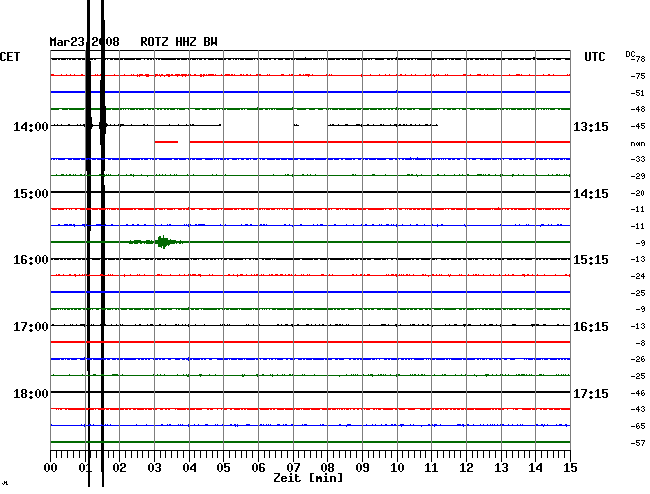
Task: Click minute tick label 11
Action: (x=431, y=468)
